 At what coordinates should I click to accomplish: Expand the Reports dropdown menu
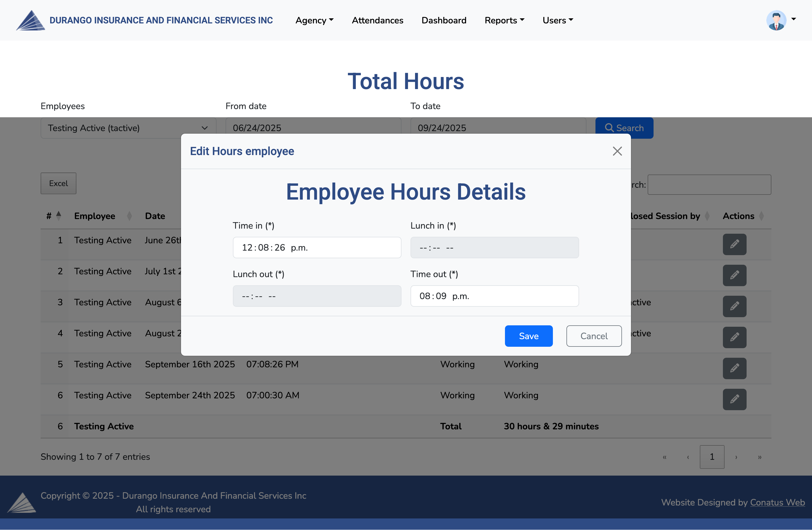click(504, 21)
